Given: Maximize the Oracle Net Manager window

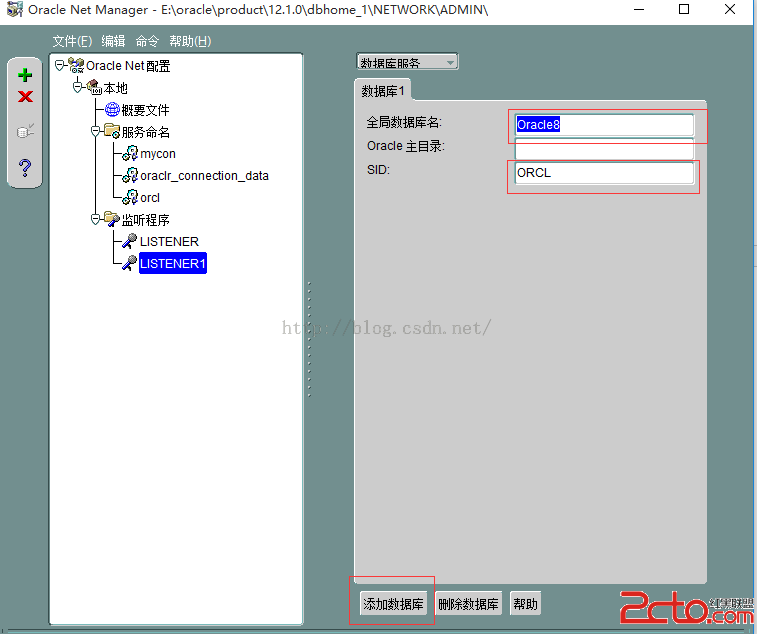Looking at the screenshot, I should click(684, 9).
